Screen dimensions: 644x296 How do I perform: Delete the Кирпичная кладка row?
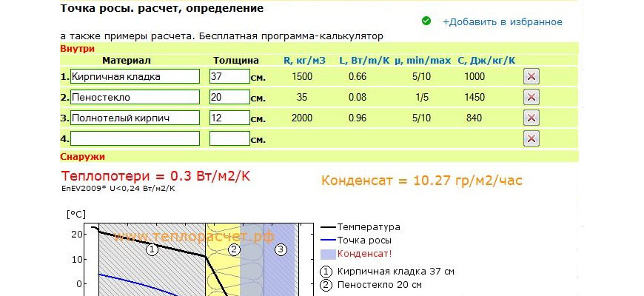pyautogui.click(x=531, y=76)
